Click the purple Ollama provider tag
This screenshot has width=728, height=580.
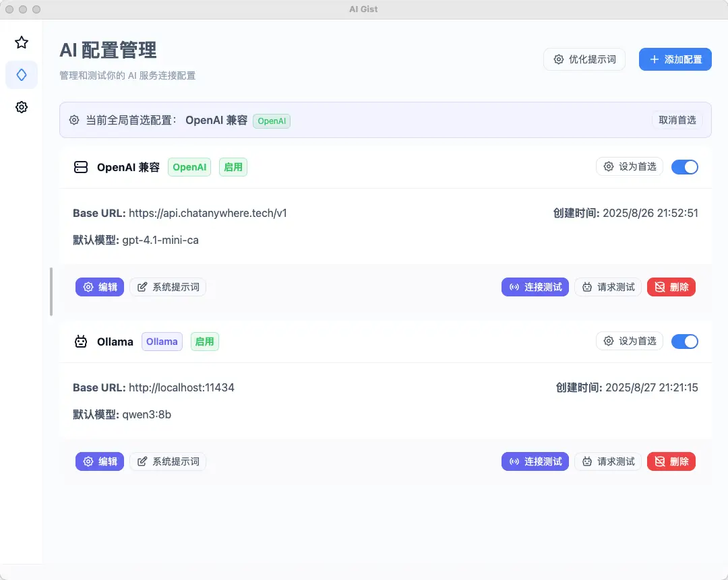click(x=162, y=342)
